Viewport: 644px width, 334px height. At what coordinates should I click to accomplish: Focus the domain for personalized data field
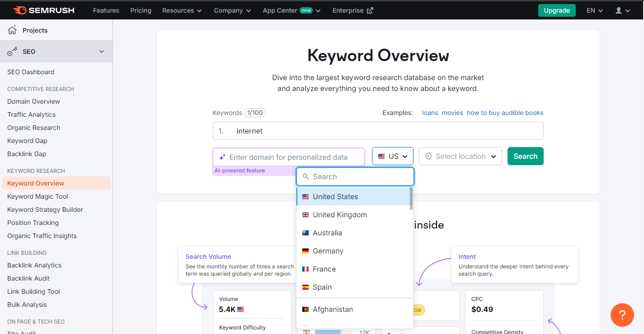[x=289, y=157]
